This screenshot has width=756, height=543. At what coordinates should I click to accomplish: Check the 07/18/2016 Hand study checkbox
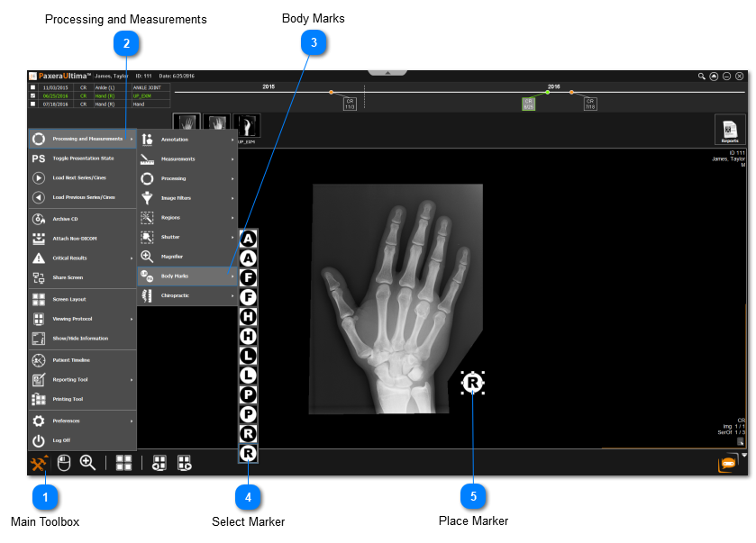click(x=33, y=104)
